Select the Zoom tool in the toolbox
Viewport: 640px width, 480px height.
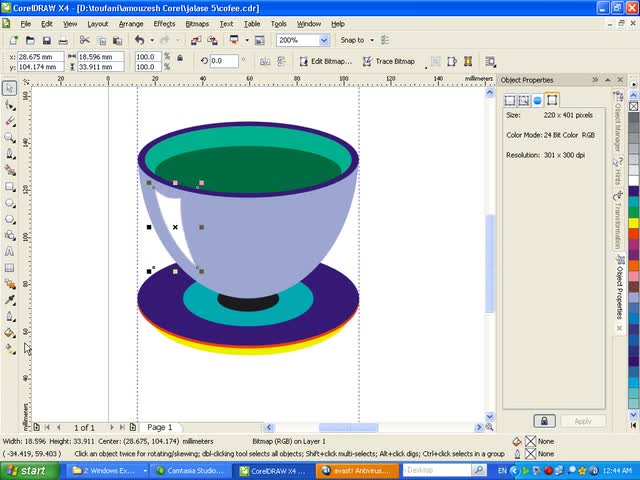click(10, 137)
